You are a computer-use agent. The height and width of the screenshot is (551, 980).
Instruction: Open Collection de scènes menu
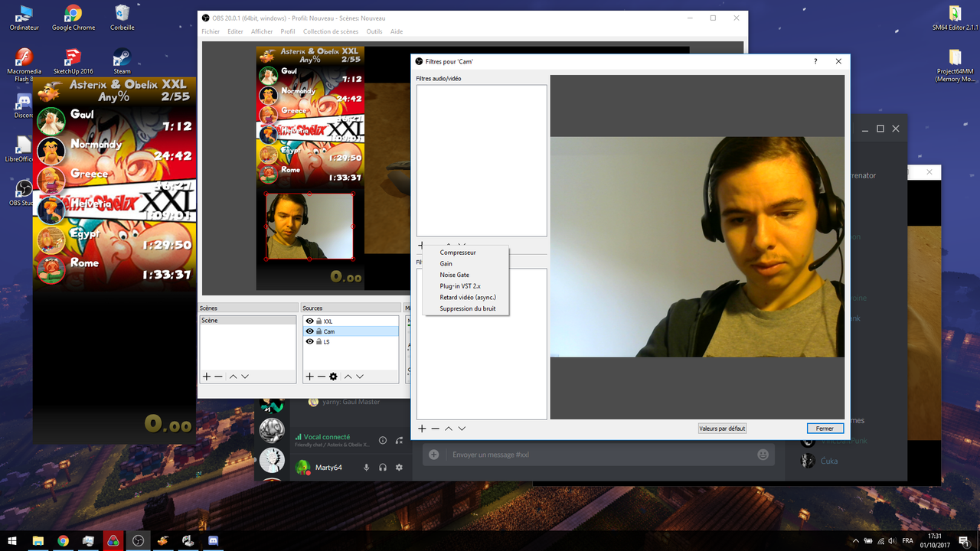[x=331, y=31]
